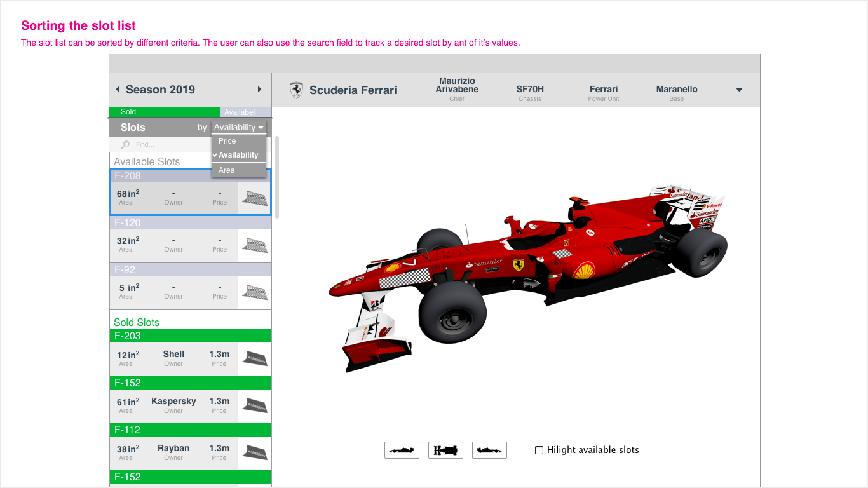Select slot F-92 header
Image resolution: width=868 pixels, height=488 pixels.
pyautogui.click(x=191, y=270)
